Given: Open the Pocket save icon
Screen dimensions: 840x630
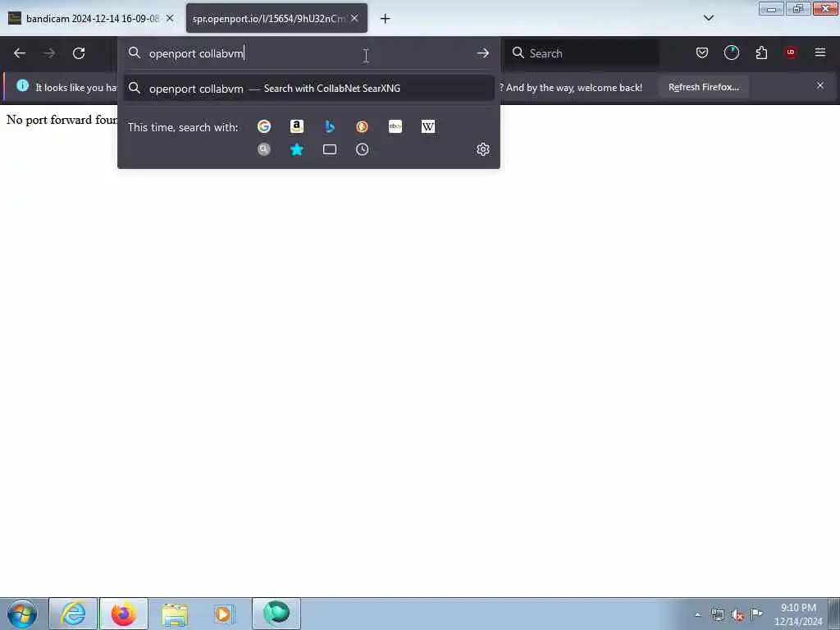Looking at the screenshot, I should (x=702, y=52).
